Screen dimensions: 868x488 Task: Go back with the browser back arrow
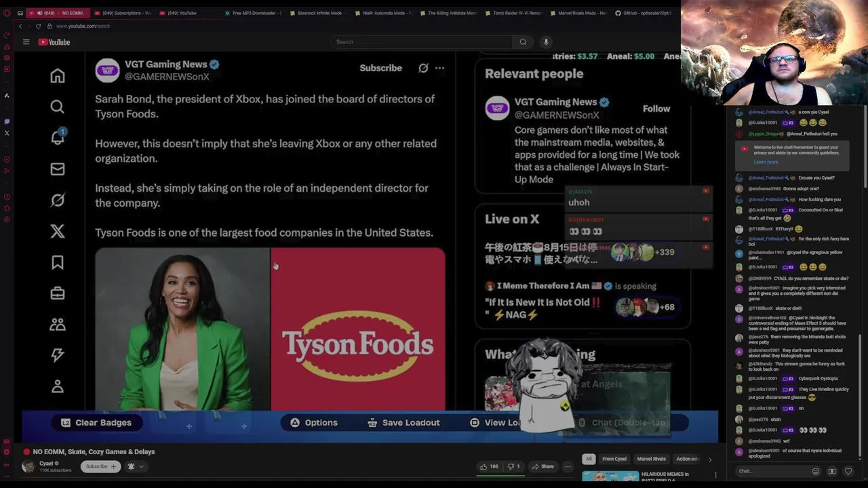[x=20, y=26]
